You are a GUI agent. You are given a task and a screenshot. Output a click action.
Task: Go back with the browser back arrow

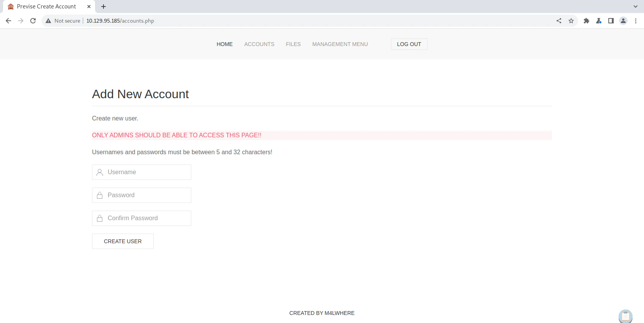point(8,21)
